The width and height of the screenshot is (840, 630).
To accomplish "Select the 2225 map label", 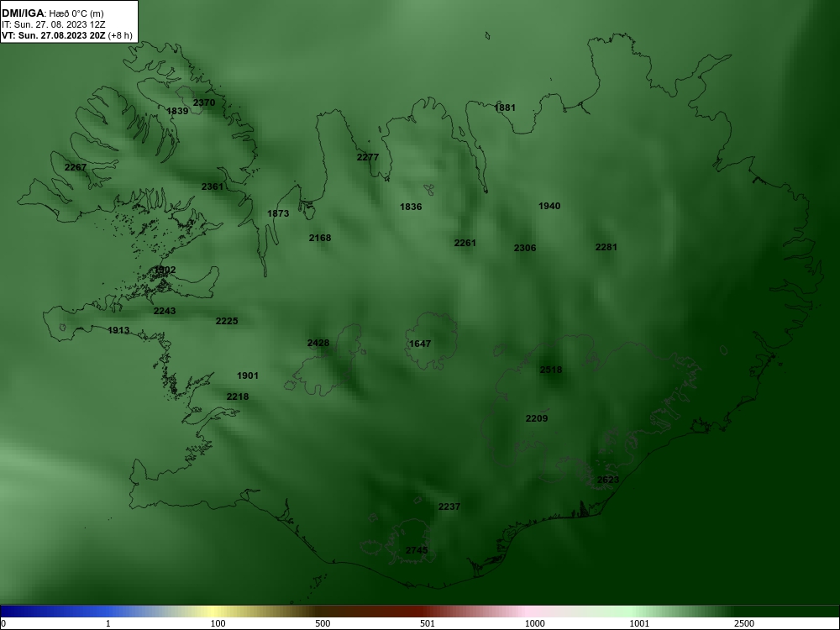I will tap(227, 321).
